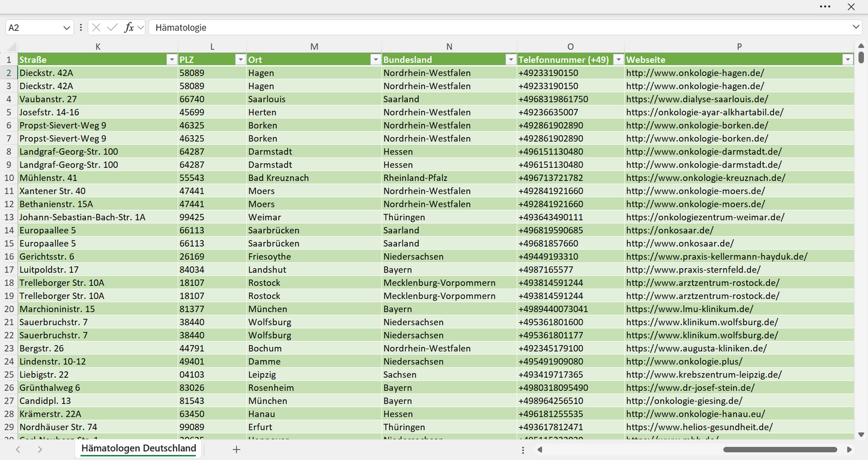Select cell Friesoythe
Viewport: 868px width, 460px height.
tap(314, 257)
